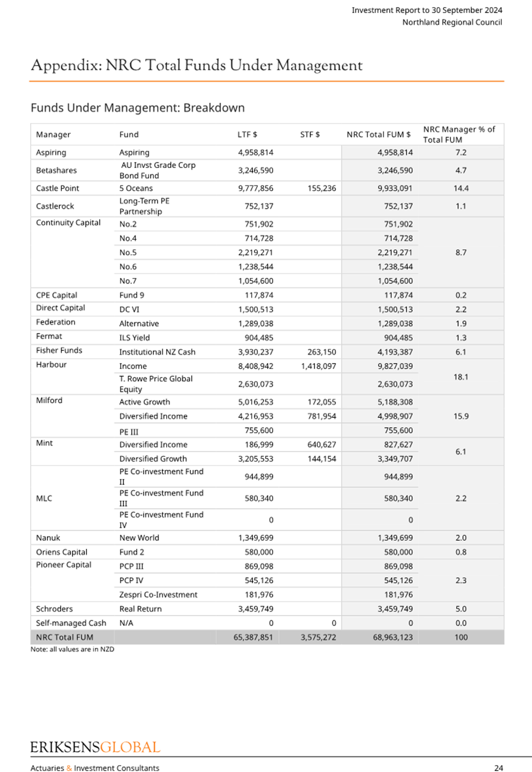Click the STF $ column header
This screenshot has width=532, height=772.
click(310, 135)
